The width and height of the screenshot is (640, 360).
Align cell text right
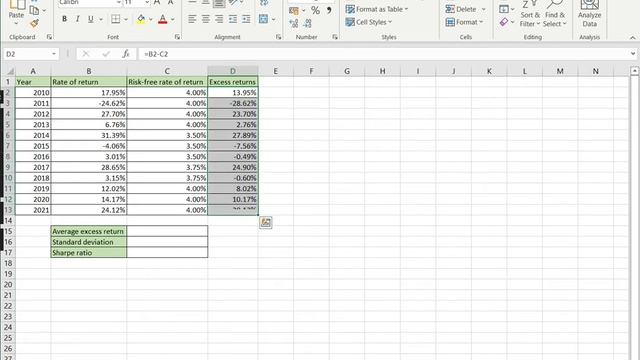pos(219,19)
